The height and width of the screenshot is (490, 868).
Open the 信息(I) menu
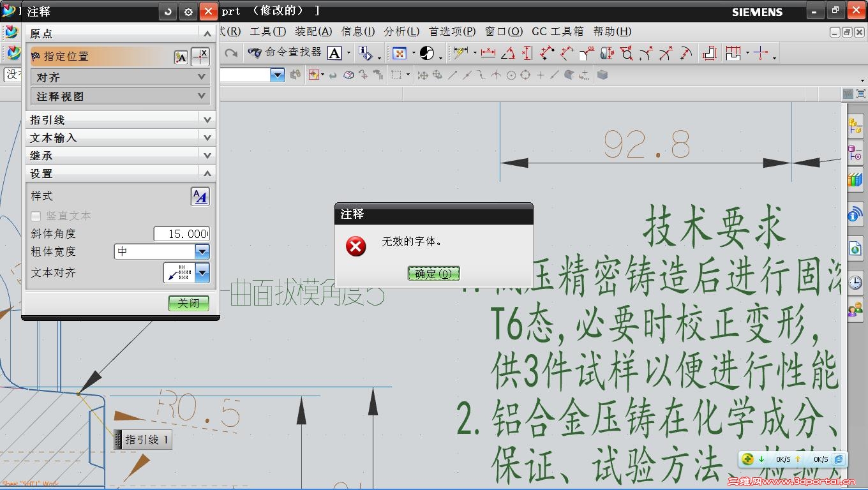(x=358, y=31)
